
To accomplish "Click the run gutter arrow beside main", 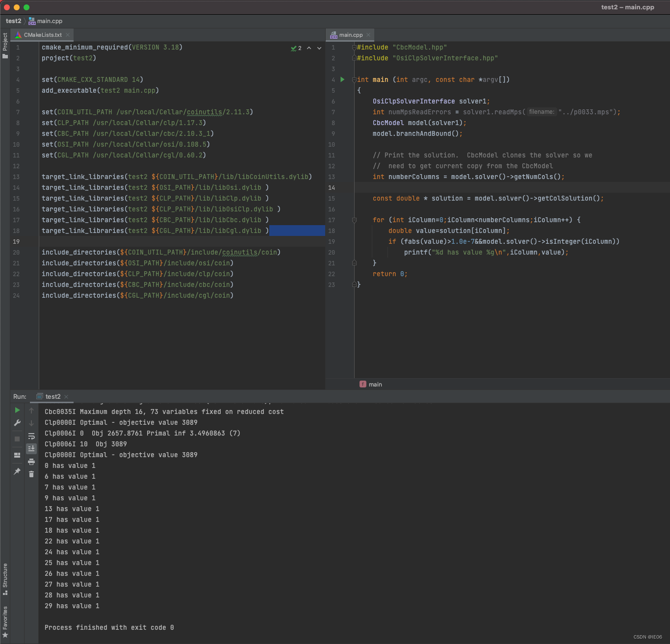I will (342, 79).
